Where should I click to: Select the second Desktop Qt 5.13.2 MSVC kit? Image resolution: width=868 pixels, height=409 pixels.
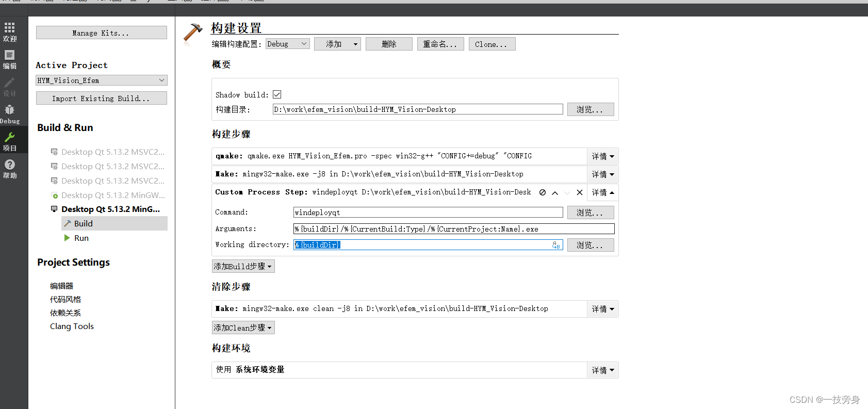point(108,166)
